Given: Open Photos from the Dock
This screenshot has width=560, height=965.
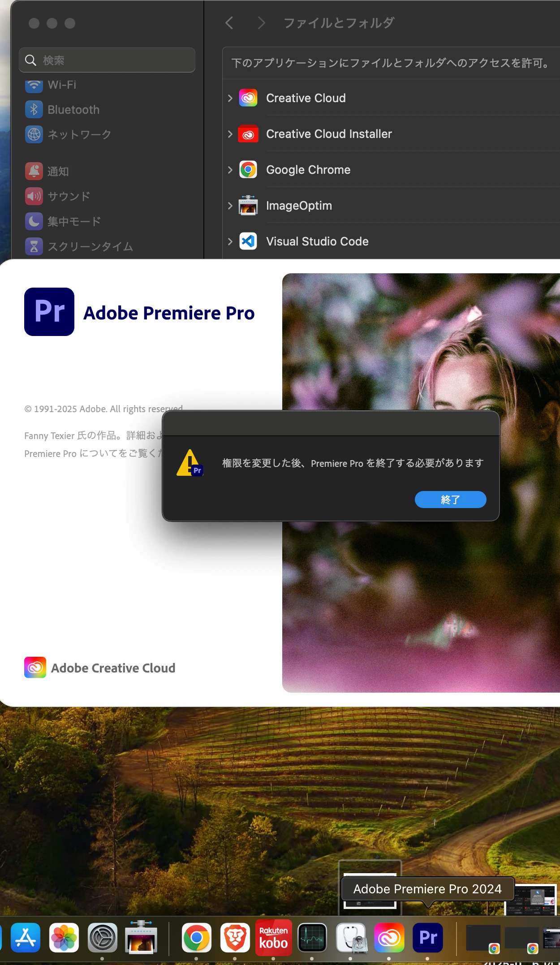Looking at the screenshot, I should coord(64,937).
